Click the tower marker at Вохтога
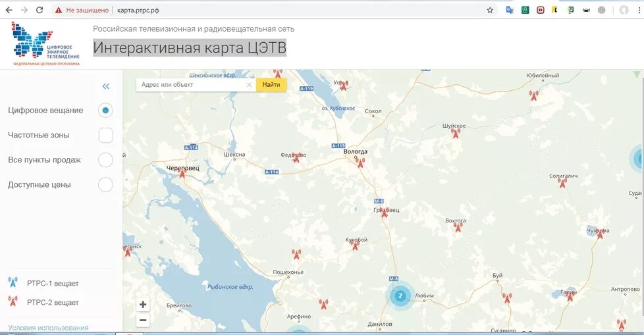This screenshot has height=335, width=644. pos(458,226)
